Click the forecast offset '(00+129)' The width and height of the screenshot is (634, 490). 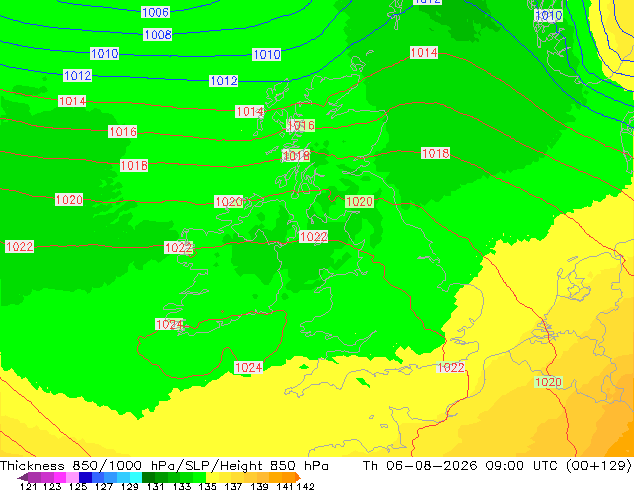click(x=598, y=466)
